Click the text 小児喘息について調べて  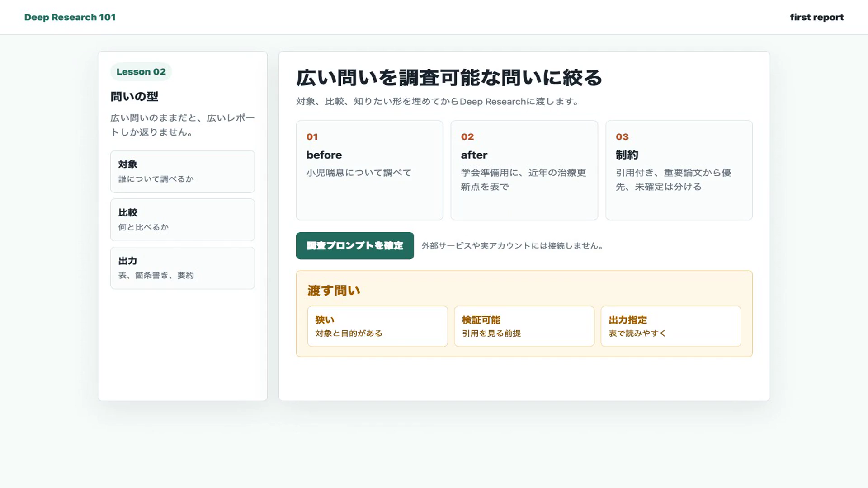pyautogui.click(x=359, y=173)
